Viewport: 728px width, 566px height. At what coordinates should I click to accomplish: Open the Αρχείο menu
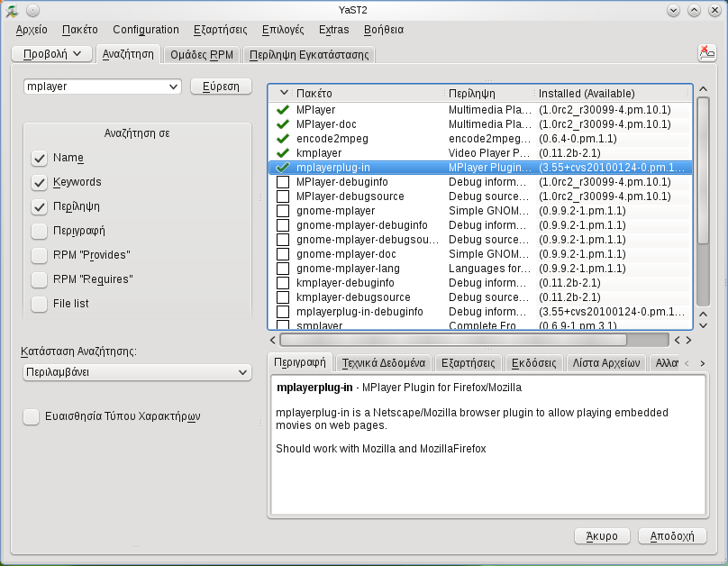tap(32, 30)
